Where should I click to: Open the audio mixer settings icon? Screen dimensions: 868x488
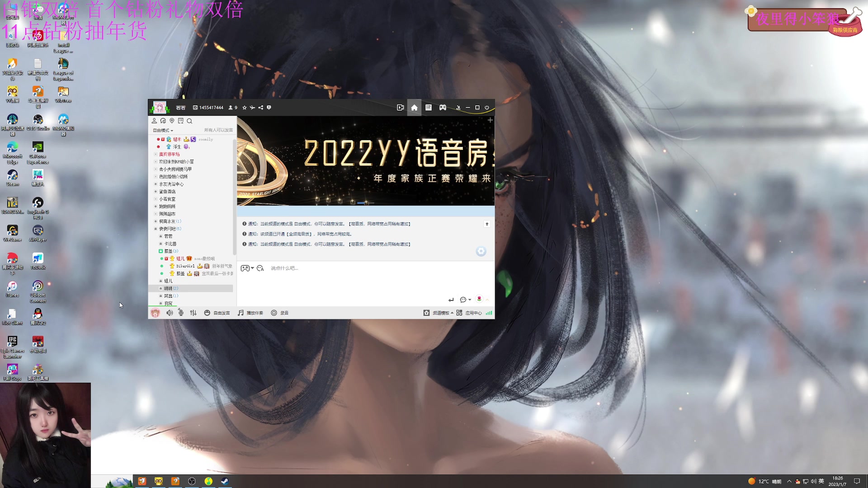pos(193,313)
